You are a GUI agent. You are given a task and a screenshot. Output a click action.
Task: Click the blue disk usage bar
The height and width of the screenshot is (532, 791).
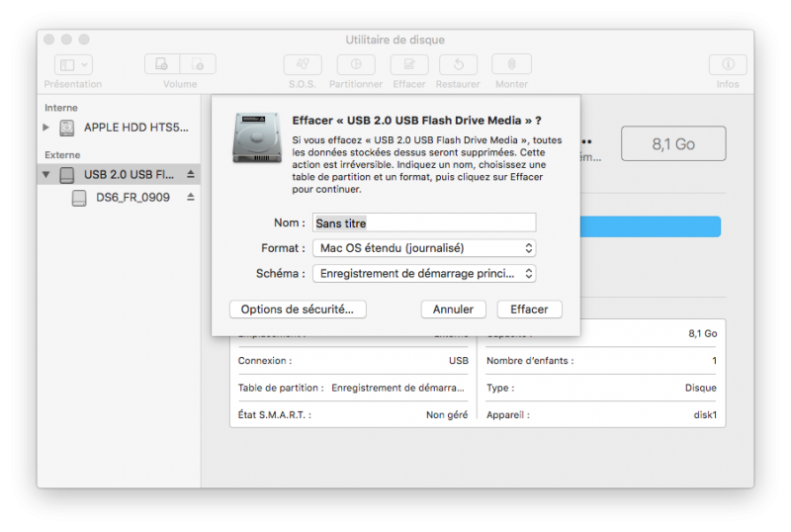click(x=651, y=226)
